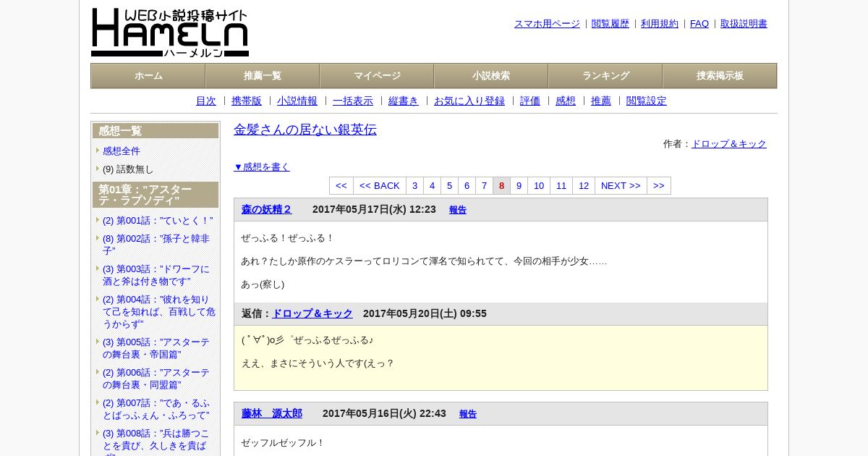
Task: Open the ランキング navigation tab
Action: click(605, 76)
